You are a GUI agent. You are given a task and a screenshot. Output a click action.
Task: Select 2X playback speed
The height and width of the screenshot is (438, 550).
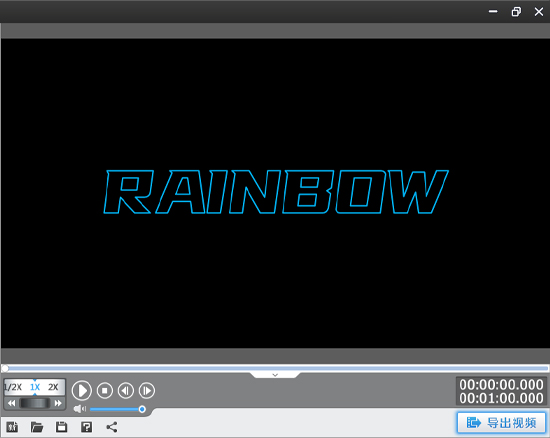(x=53, y=387)
